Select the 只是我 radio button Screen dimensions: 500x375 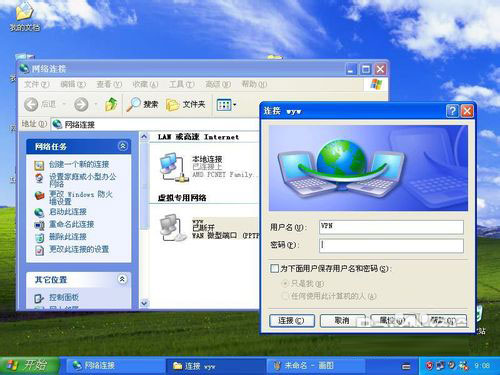click(285, 284)
